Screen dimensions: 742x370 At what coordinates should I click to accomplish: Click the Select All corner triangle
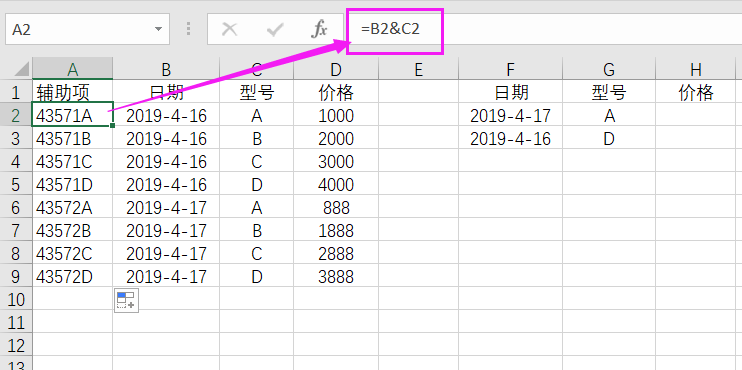(21, 70)
